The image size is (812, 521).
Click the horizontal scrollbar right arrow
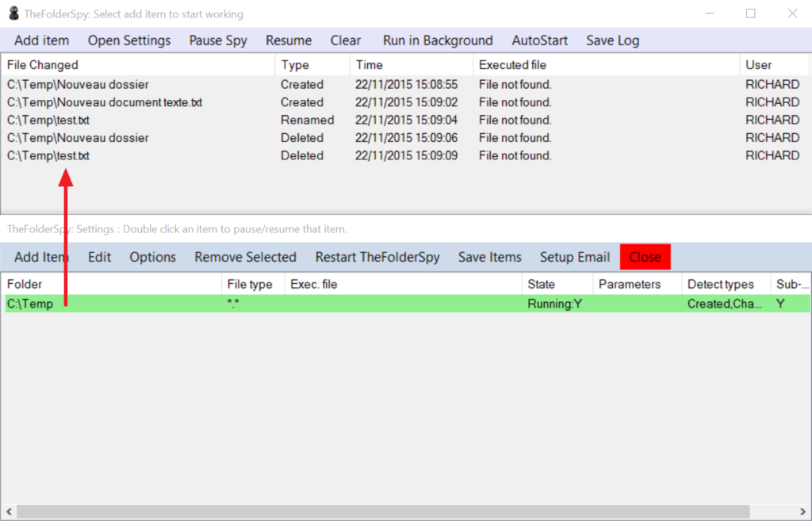[x=802, y=511]
